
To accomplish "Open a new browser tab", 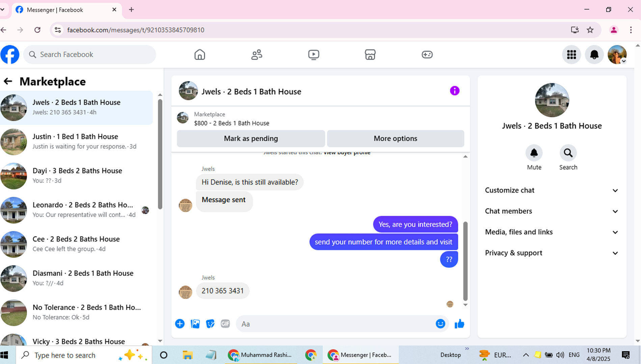I will coord(131,9).
